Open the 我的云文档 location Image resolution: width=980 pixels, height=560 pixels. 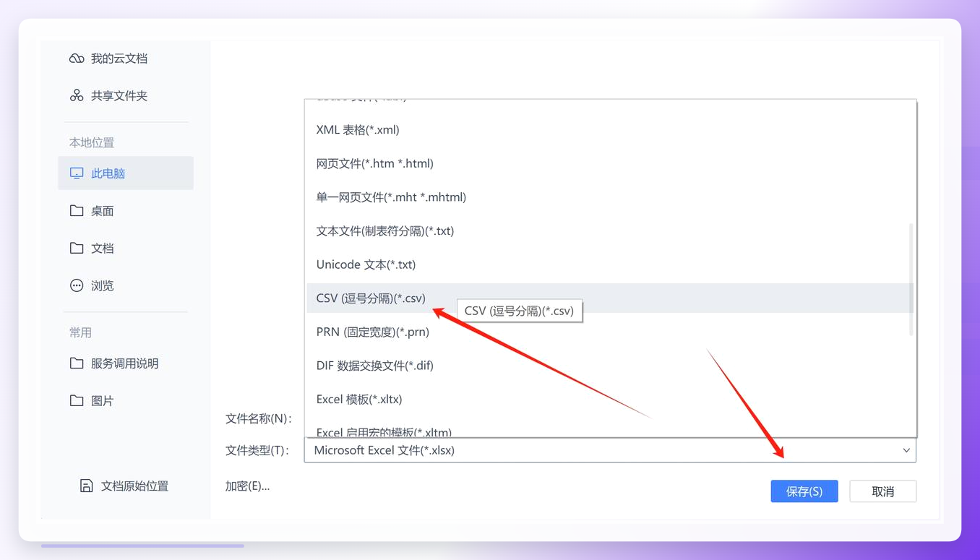click(119, 59)
